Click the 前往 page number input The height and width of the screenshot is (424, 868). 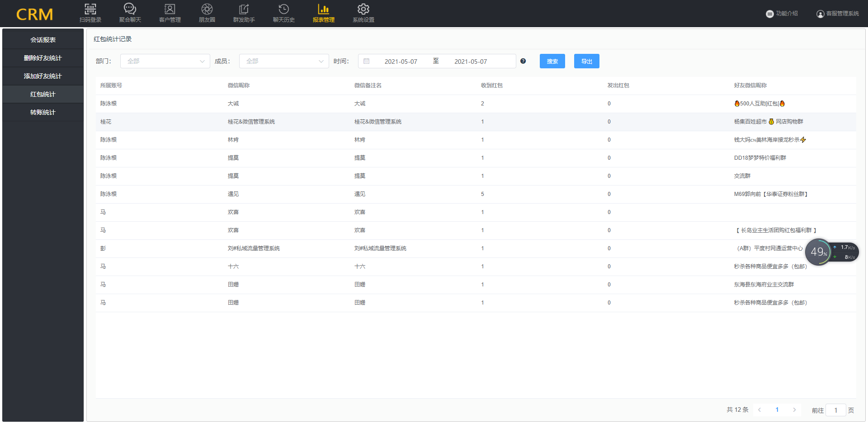[835, 410]
